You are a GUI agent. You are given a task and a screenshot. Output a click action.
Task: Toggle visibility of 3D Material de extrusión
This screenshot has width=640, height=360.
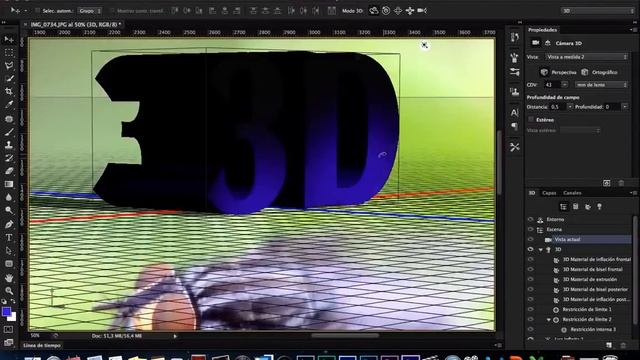pyautogui.click(x=531, y=280)
